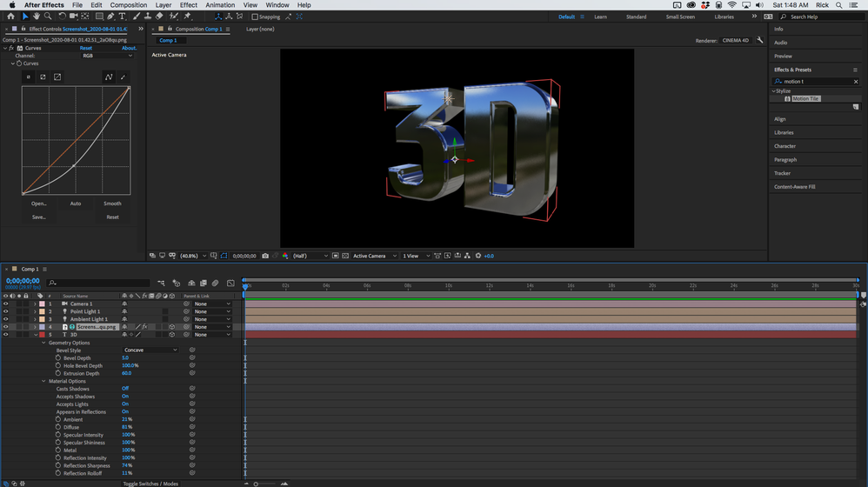Click the Ambient Light 1 label color swatch

[41, 319]
